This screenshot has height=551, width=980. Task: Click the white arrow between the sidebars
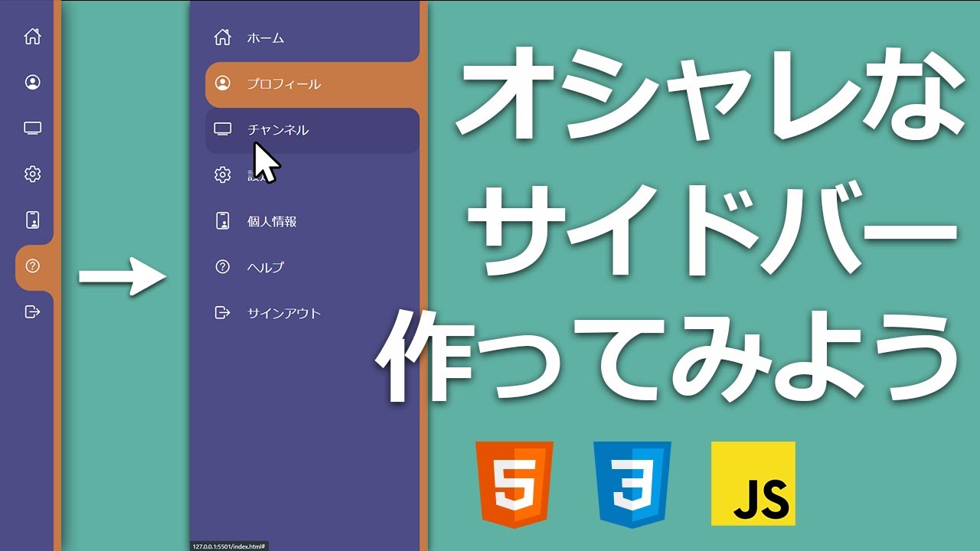point(122,275)
